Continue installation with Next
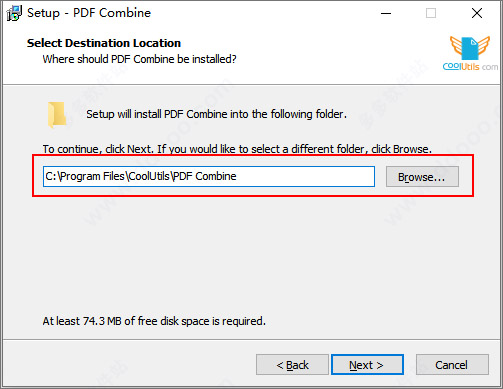 [367, 365]
